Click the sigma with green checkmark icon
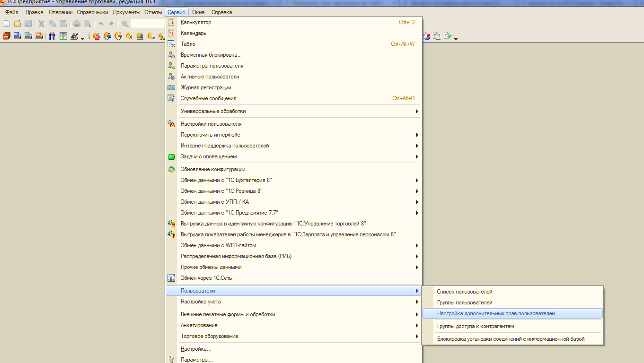 (448, 35)
